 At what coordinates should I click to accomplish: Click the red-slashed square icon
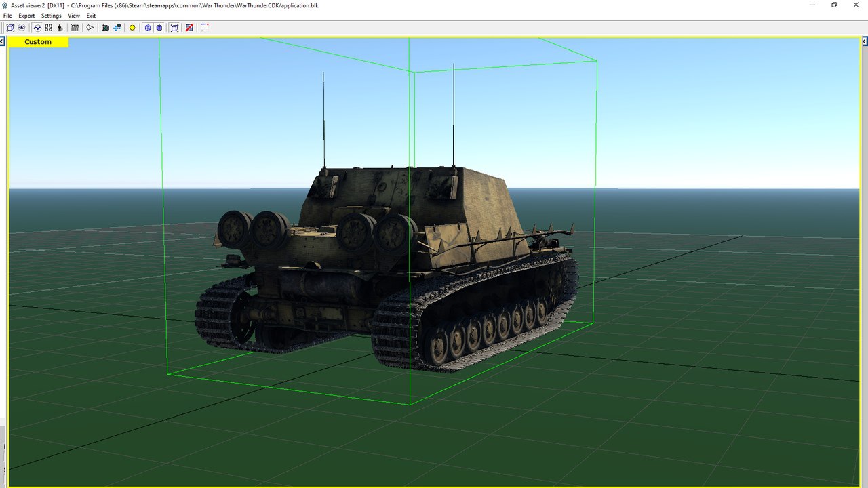(x=189, y=28)
